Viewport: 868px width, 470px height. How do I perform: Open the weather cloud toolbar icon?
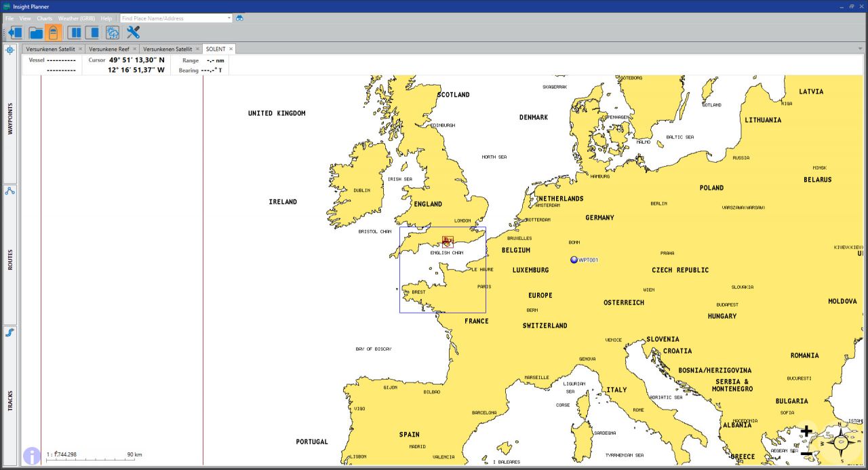pos(113,33)
